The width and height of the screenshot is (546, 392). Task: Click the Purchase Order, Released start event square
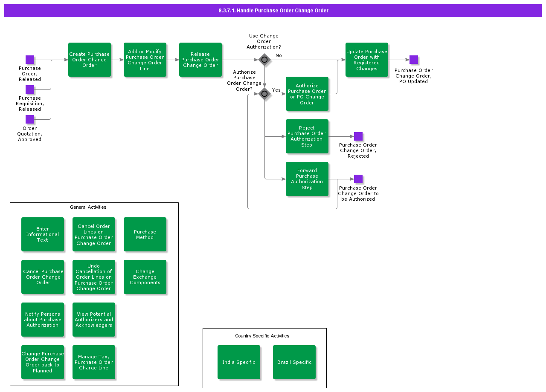(30, 60)
